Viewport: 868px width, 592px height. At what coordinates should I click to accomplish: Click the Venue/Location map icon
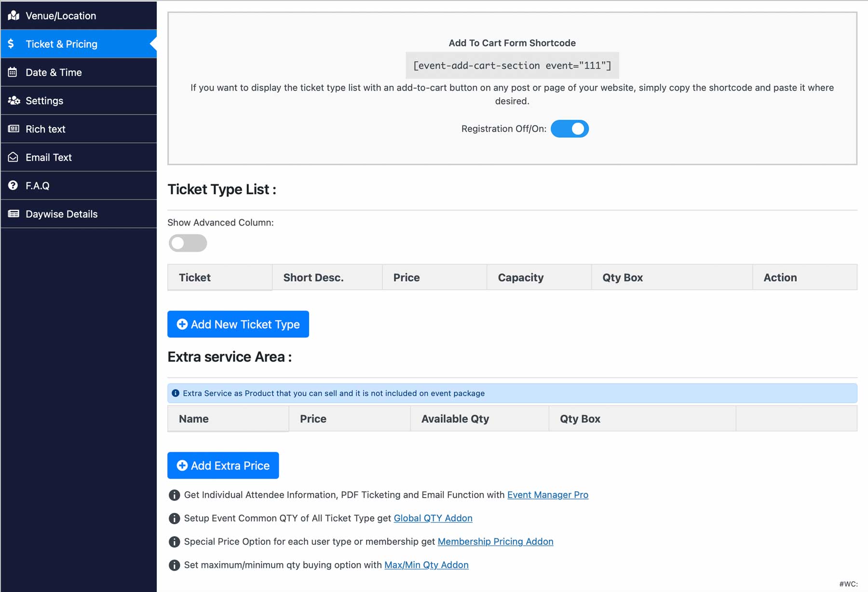click(14, 15)
